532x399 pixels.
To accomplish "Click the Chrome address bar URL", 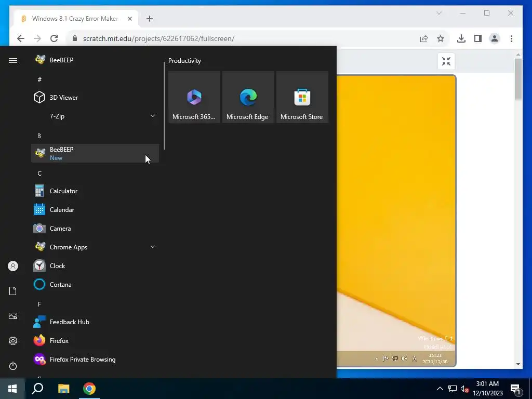I will pyautogui.click(x=158, y=38).
